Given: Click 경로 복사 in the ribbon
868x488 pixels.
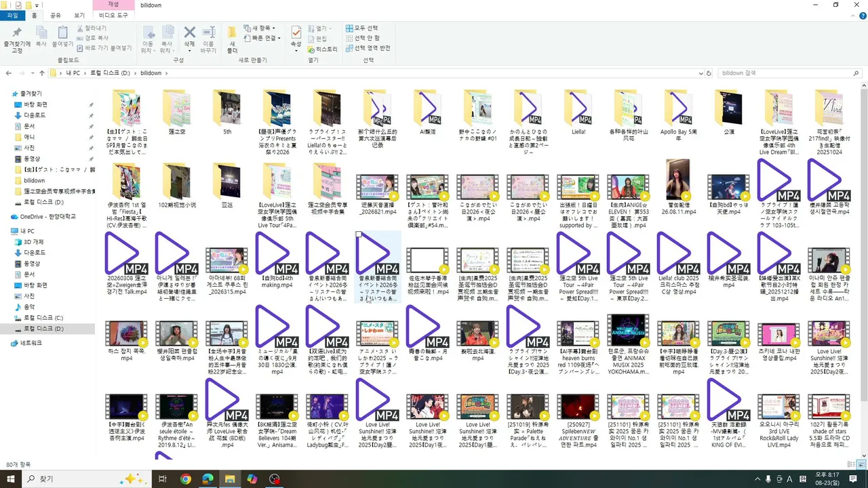Looking at the screenshot, I should point(92,39).
